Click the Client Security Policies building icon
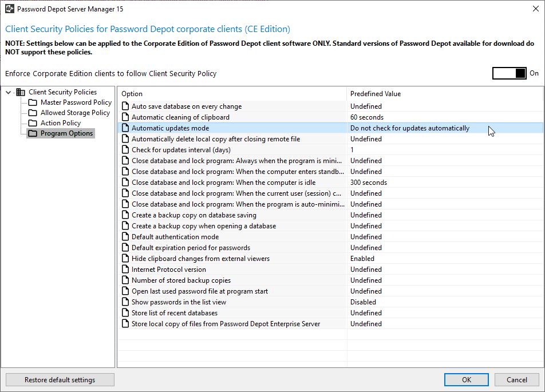Viewport: 545px width, 392px height. coord(21,92)
